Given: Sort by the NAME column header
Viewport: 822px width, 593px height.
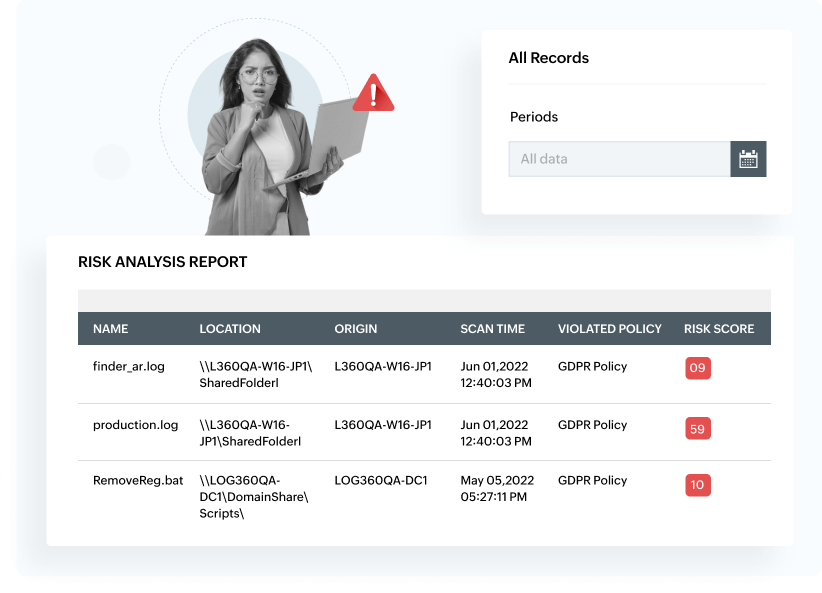Looking at the screenshot, I should 110,329.
